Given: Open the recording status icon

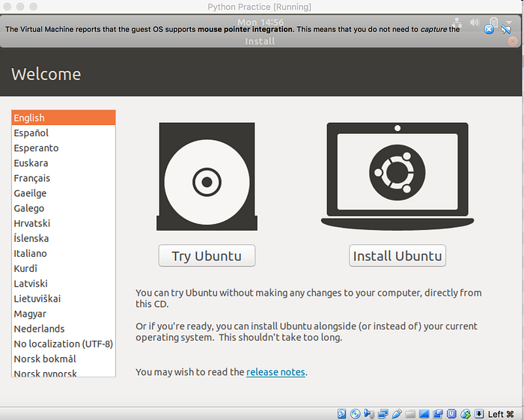Looking at the screenshot, I should click(438, 414).
